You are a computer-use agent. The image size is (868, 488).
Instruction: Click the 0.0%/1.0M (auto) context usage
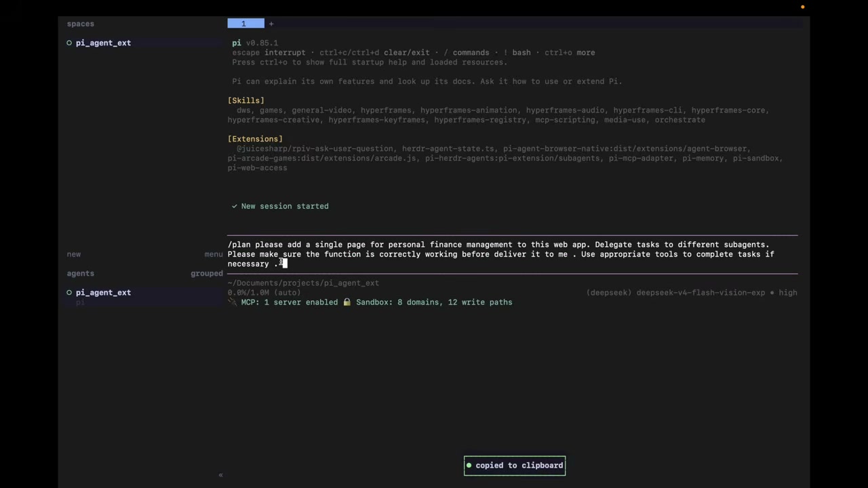(264, 293)
